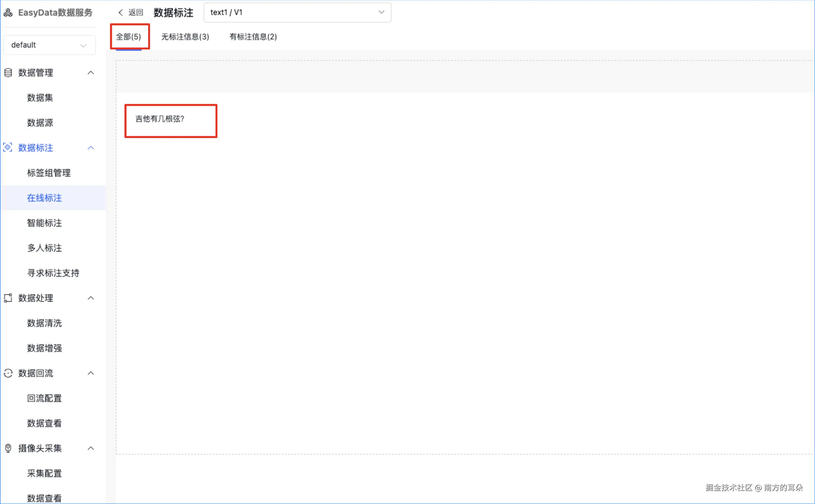The height and width of the screenshot is (504, 815).
Task: Open 标签组管理 in the sidebar
Action: pos(49,173)
